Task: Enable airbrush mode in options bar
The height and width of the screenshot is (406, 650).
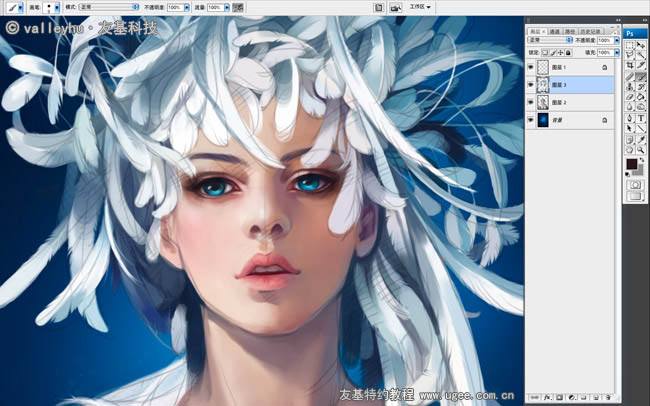Action: click(238, 7)
